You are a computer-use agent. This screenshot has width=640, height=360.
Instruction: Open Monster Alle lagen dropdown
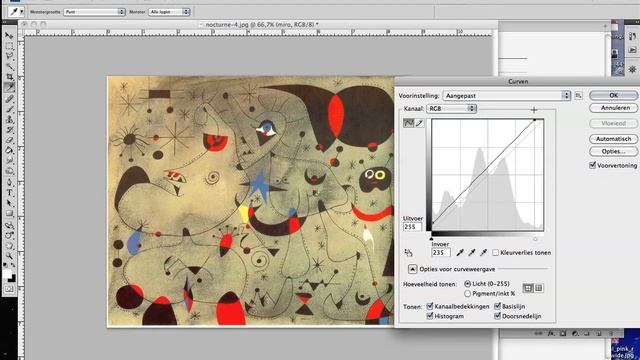(169, 12)
